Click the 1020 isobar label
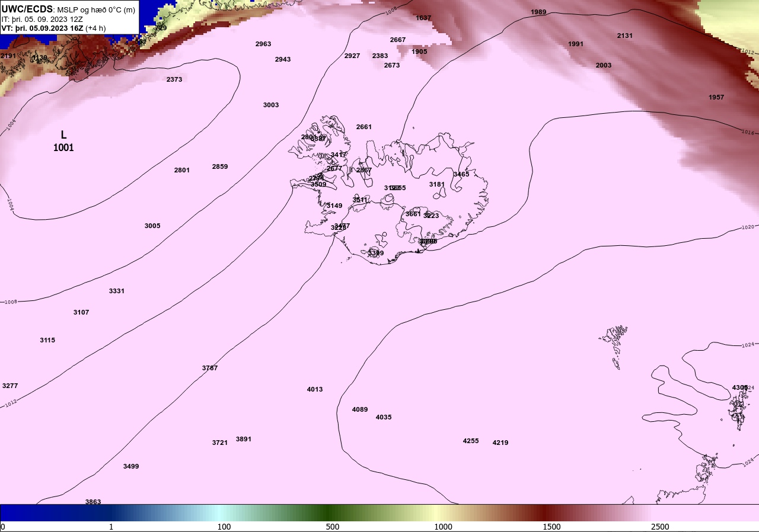Screen dimensions: 759x532 coord(748,227)
